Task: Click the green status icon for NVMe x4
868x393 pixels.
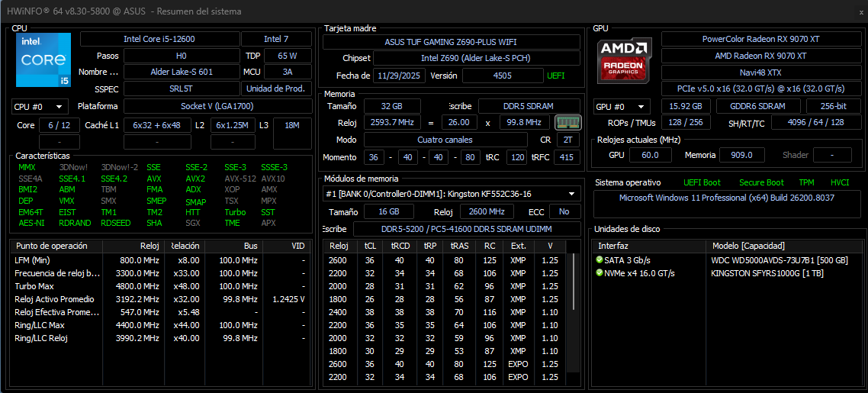Action: click(x=599, y=273)
